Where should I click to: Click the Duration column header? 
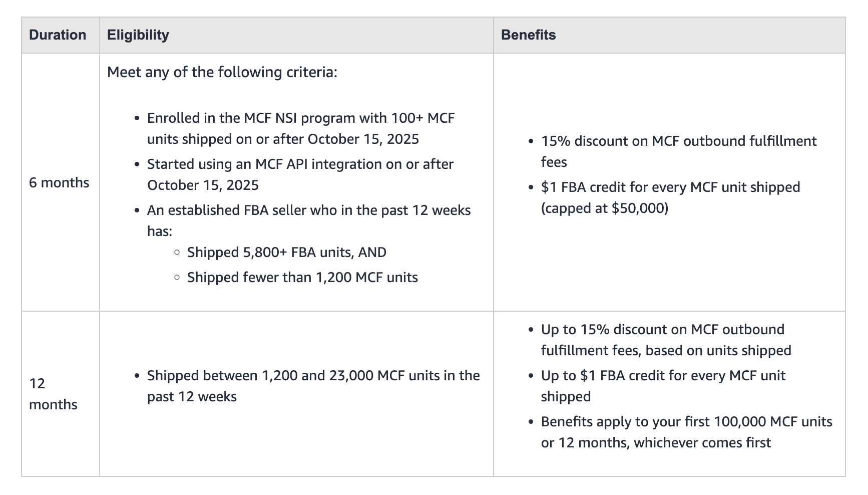pos(58,35)
